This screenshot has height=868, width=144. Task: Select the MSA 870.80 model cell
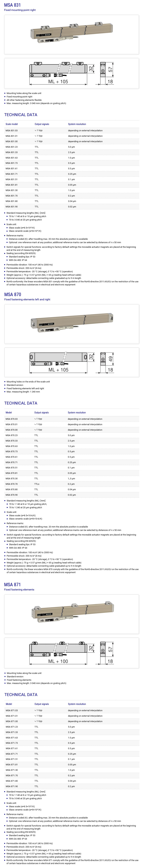click(x=12, y=489)
